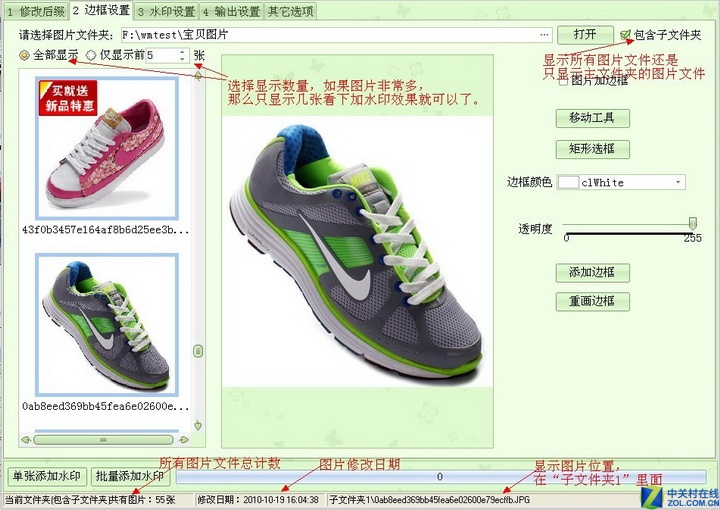Click the 打开 button

coord(585,34)
